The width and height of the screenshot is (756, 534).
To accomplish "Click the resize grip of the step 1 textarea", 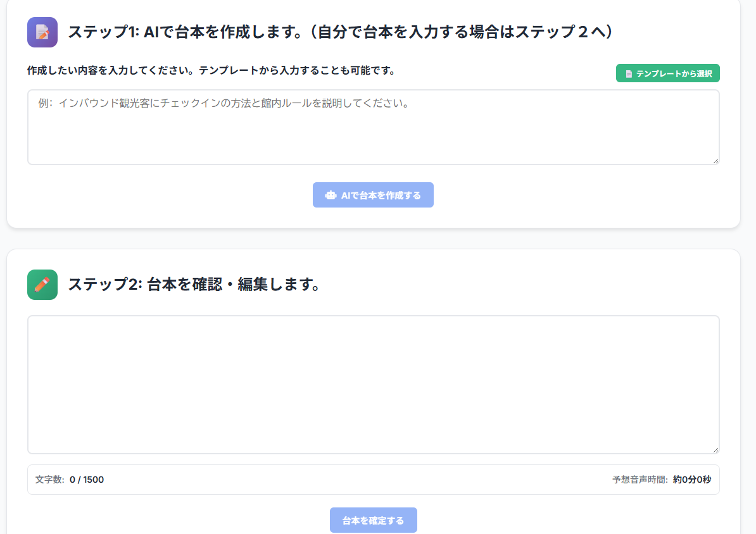I will tap(716, 161).
